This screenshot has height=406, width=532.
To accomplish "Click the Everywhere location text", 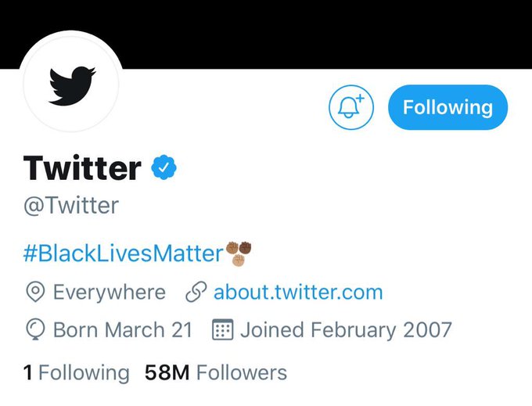I will [110, 292].
